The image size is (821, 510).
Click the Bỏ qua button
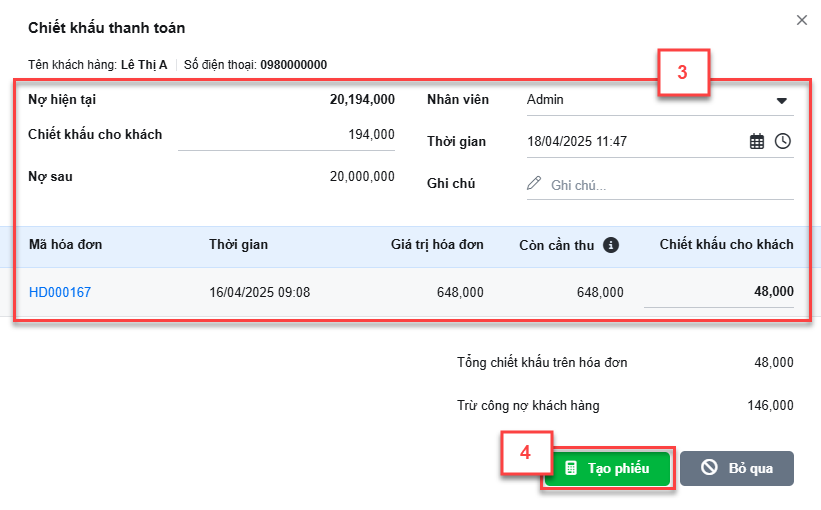point(737,468)
